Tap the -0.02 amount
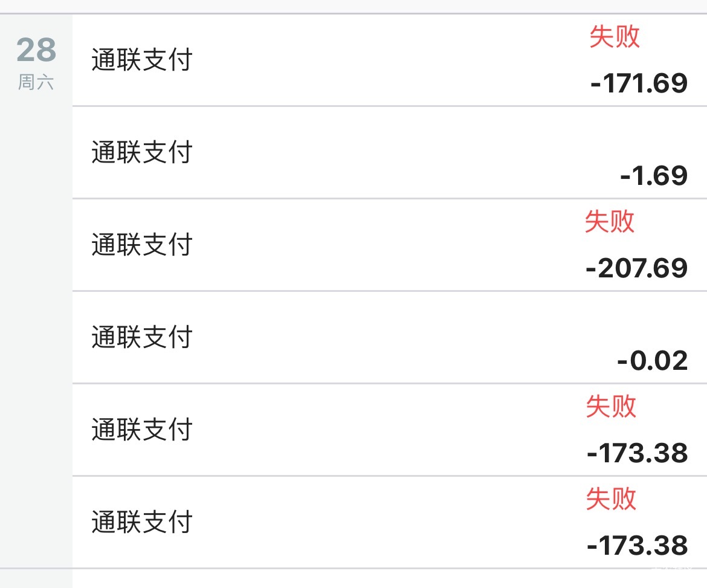 point(653,361)
